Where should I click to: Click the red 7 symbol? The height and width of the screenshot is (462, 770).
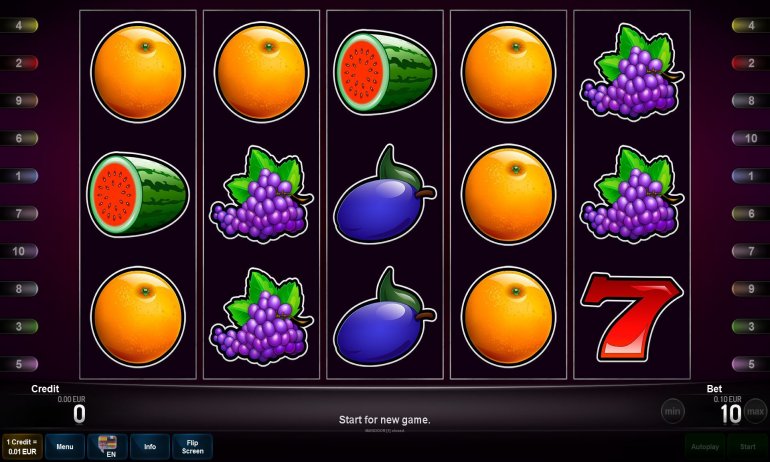click(632, 317)
